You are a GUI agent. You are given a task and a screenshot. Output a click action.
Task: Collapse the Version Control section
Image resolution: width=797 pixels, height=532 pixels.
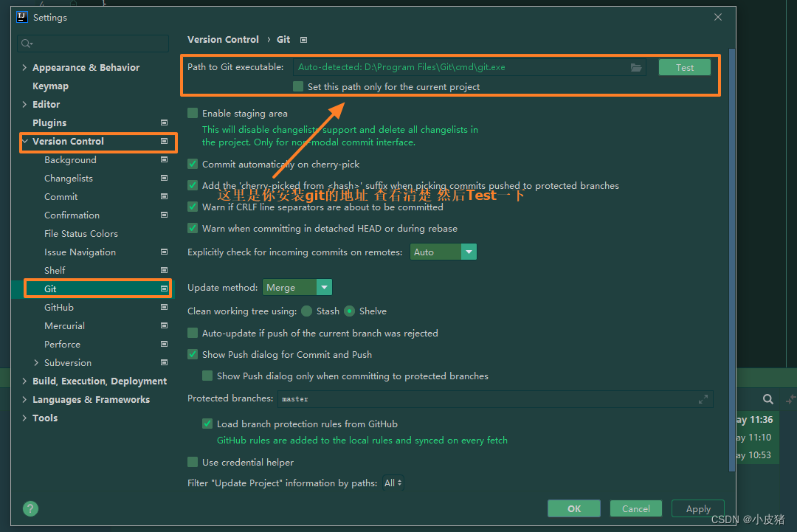pos(24,141)
